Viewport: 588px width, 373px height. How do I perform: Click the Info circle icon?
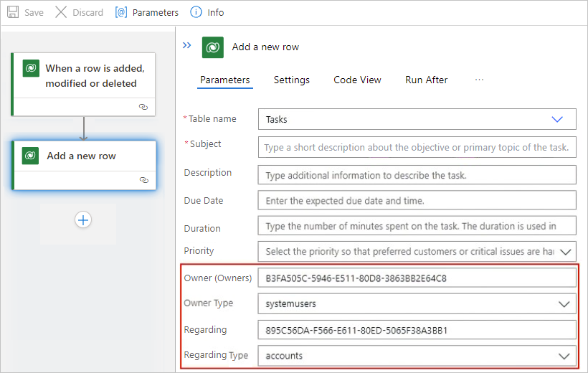196,12
